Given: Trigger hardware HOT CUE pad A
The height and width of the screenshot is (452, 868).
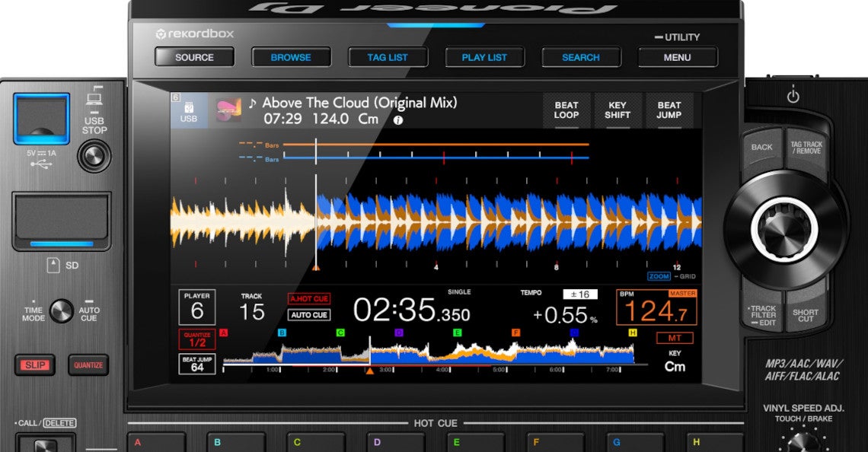Looking at the screenshot, I should 157,443.
